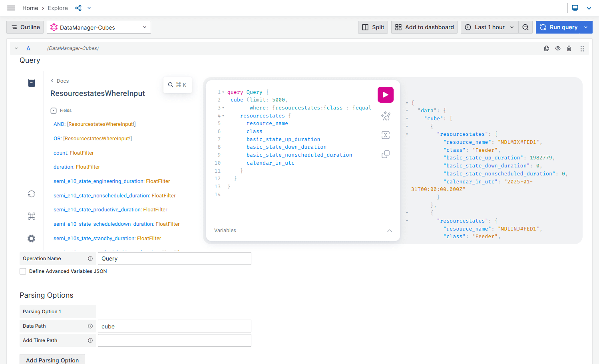Click the copy query icon in editor

385,154
